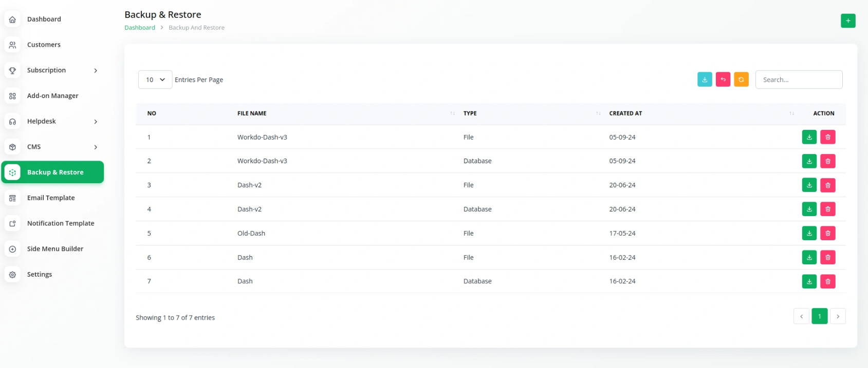The height and width of the screenshot is (368, 868).
Task: Open Dashboard from the sidebar menu
Action: (44, 20)
